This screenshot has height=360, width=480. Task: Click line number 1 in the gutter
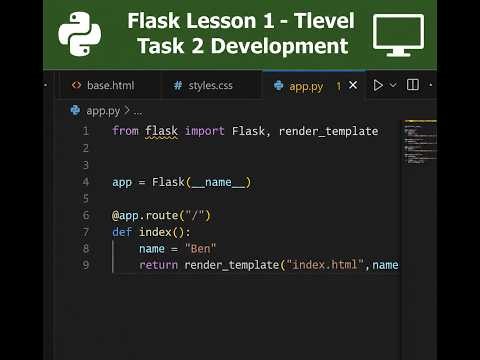pyautogui.click(x=86, y=131)
